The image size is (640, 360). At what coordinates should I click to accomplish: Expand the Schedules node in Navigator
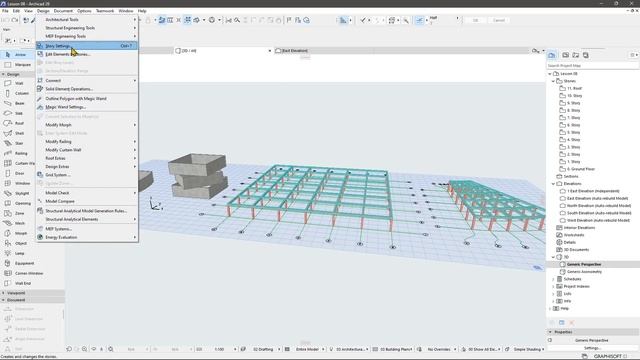coord(553,279)
